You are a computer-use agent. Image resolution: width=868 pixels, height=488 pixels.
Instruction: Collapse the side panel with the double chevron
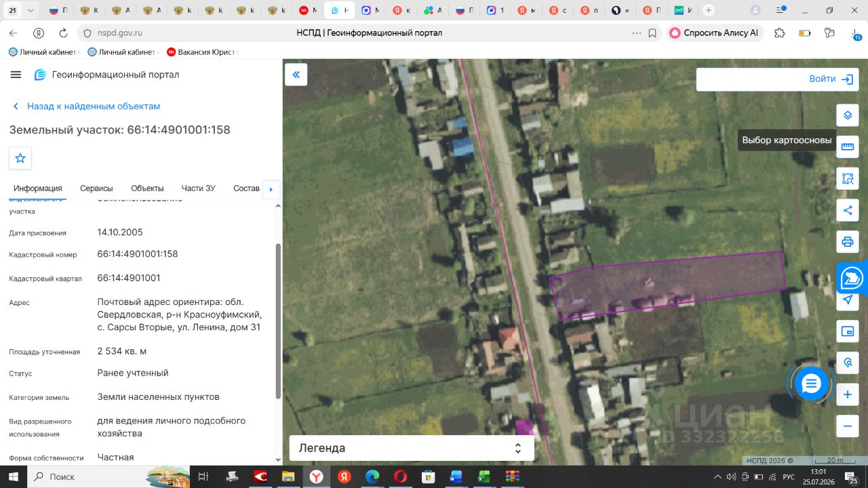click(296, 75)
